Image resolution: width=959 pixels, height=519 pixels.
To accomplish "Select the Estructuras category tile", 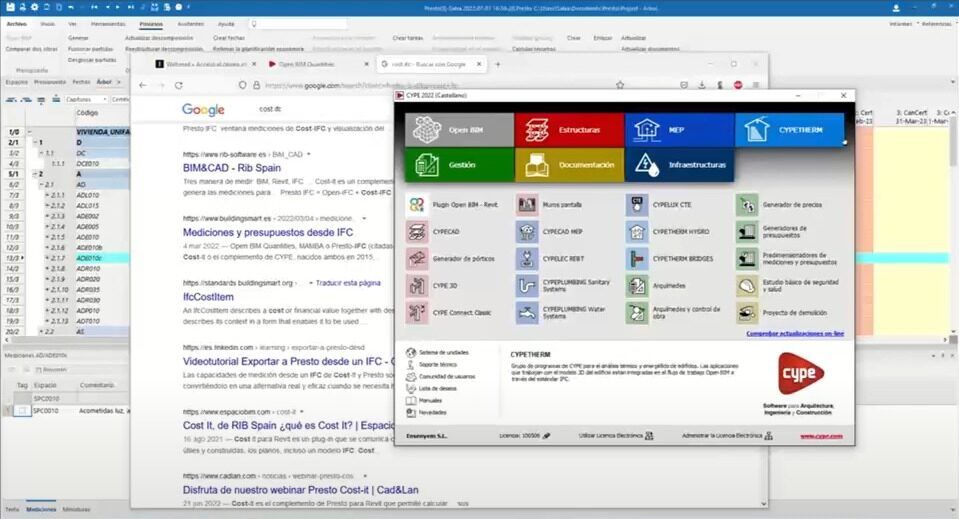I will click(568, 130).
